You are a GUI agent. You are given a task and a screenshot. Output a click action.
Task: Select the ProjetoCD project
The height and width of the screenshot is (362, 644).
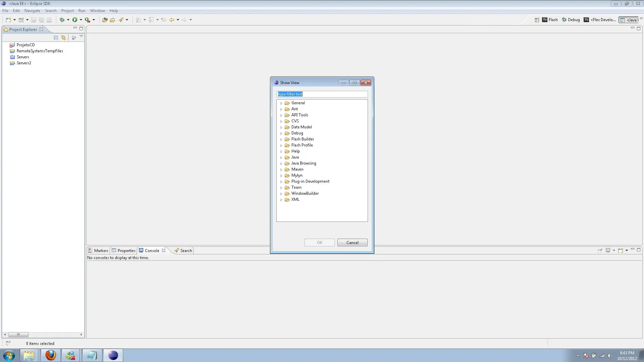(25, 45)
